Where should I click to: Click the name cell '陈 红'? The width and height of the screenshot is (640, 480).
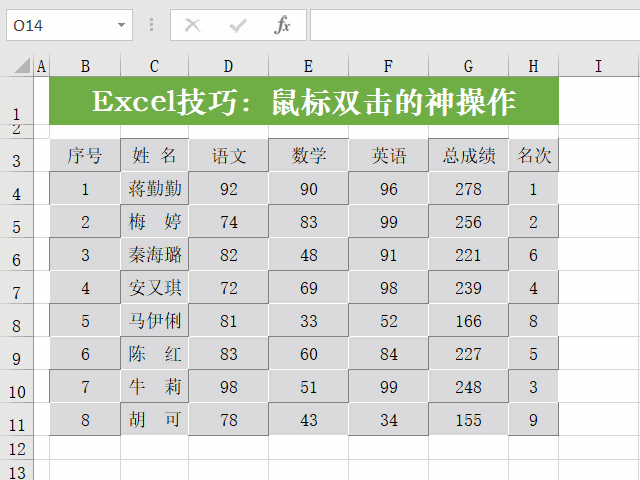pos(154,353)
